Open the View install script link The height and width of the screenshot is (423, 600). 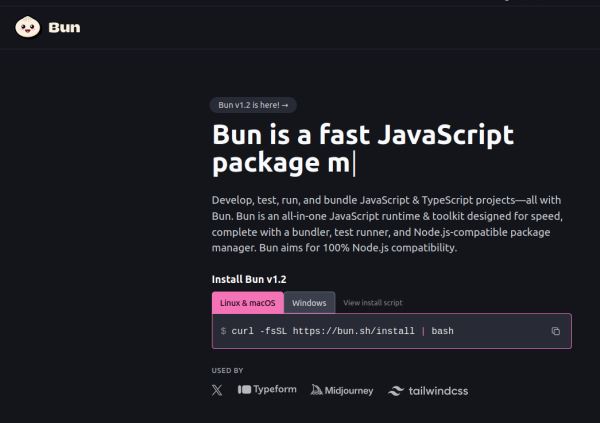(x=372, y=303)
